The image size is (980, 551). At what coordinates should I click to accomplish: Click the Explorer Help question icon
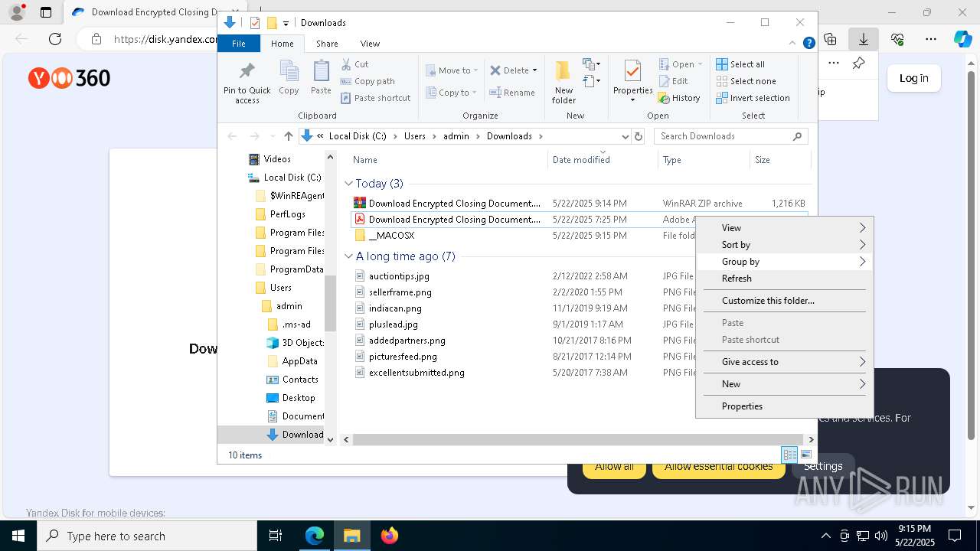(808, 44)
